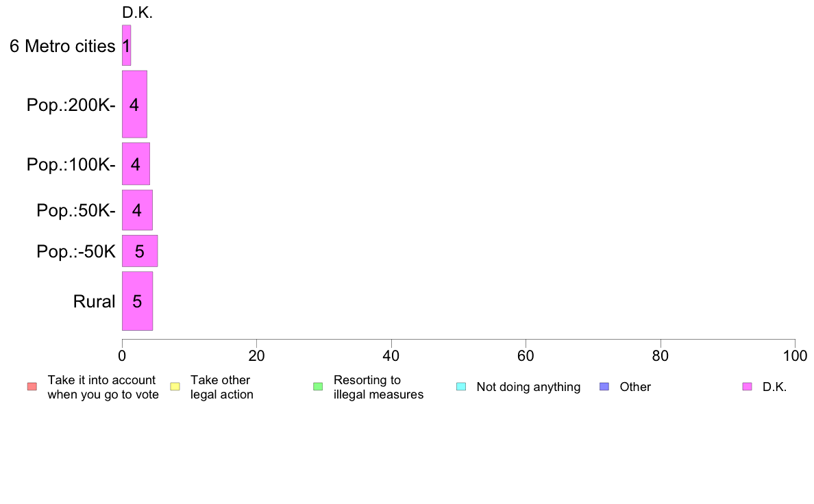This screenshot has width=814, height=504.
Task: Click the 6 Metro cities row label
Action: point(62,46)
